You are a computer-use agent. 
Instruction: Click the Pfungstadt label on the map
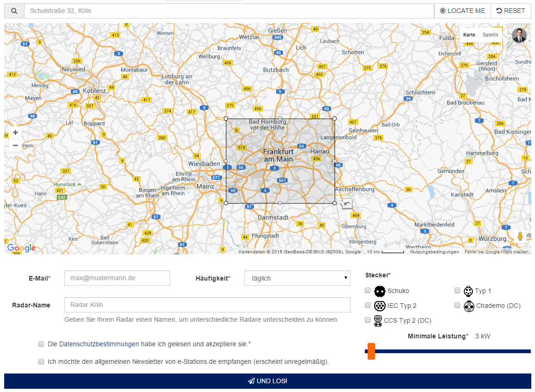(265, 236)
